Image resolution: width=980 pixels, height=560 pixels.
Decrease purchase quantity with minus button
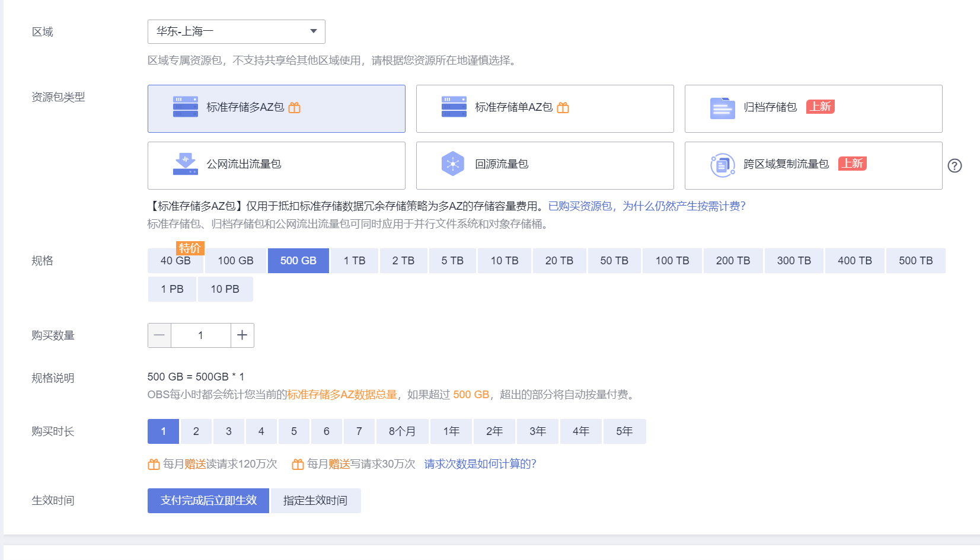[x=159, y=335]
